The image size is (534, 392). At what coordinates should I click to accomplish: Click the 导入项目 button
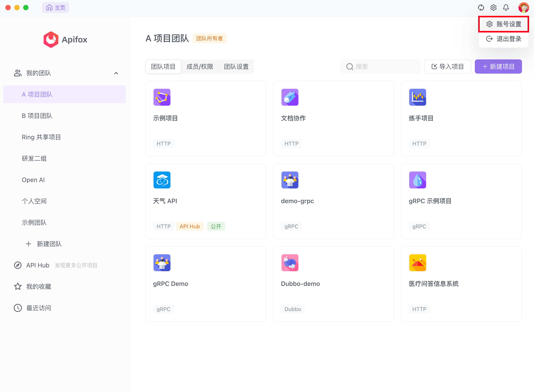coord(447,67)
